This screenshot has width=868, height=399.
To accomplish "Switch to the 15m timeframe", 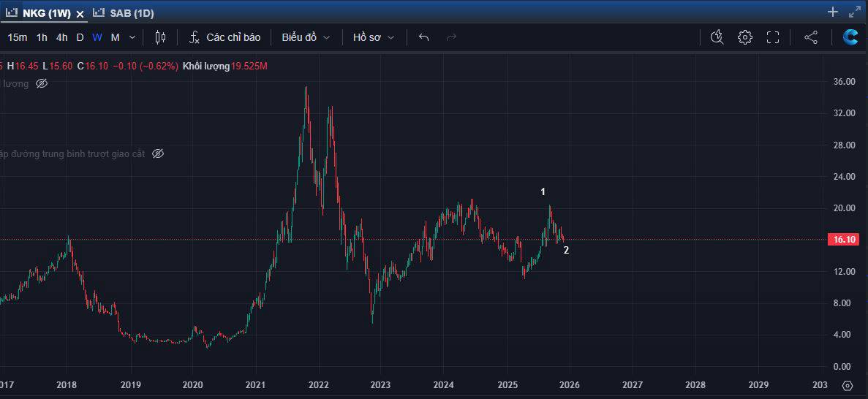I will point(18,37).
